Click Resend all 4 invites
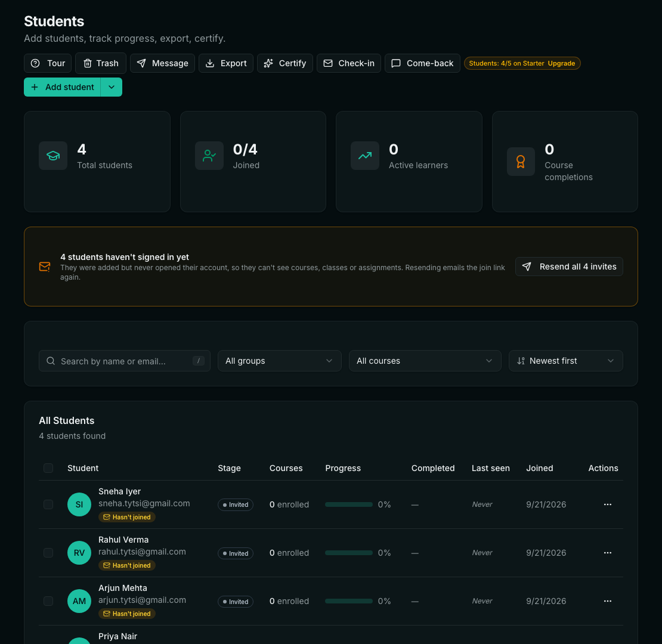The image size is (662, 644). 569,267
